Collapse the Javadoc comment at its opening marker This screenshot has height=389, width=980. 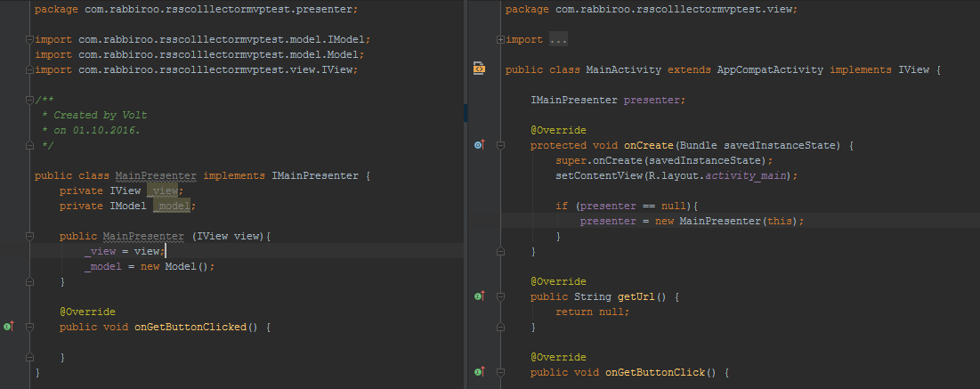pos(29,100)
